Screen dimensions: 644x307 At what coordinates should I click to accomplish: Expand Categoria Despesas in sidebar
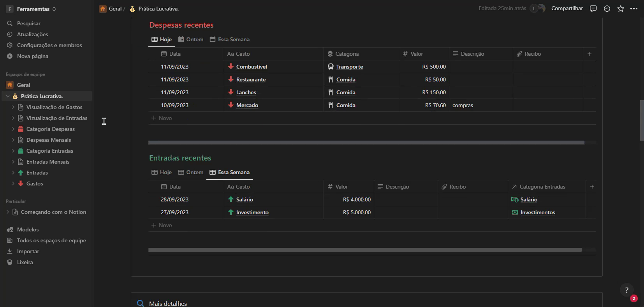point(13,129)
